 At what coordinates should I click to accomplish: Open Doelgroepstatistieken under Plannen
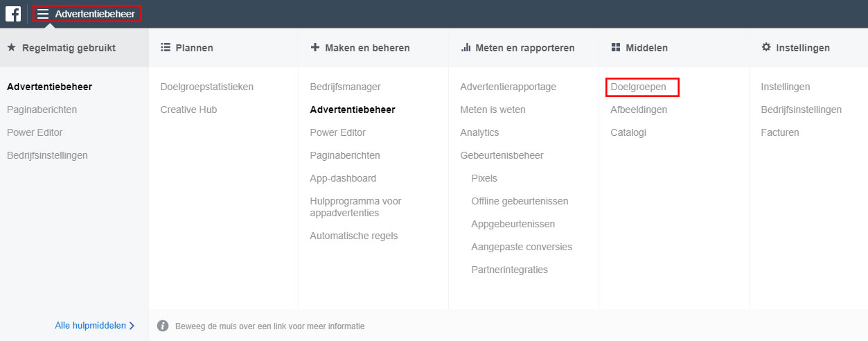click(x=207, y=87)
